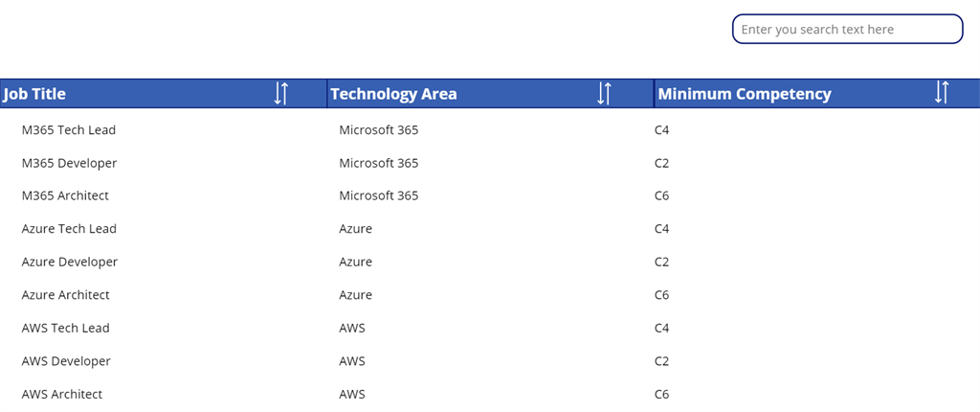
Task: Click the Job Title sort arrows icon
Action: coord(280,93)
